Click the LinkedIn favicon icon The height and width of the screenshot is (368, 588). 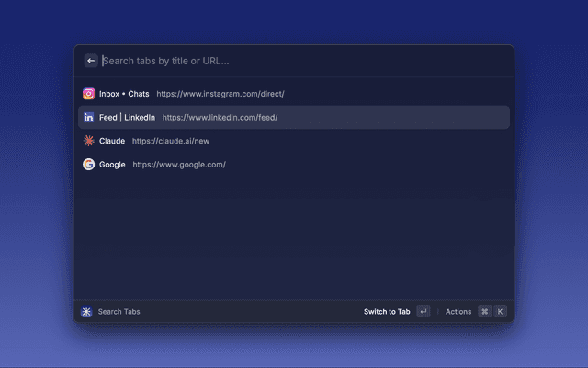(88, 117)
